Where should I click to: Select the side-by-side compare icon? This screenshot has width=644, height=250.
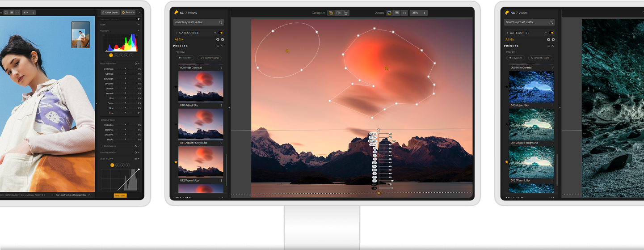coord(338,13)
